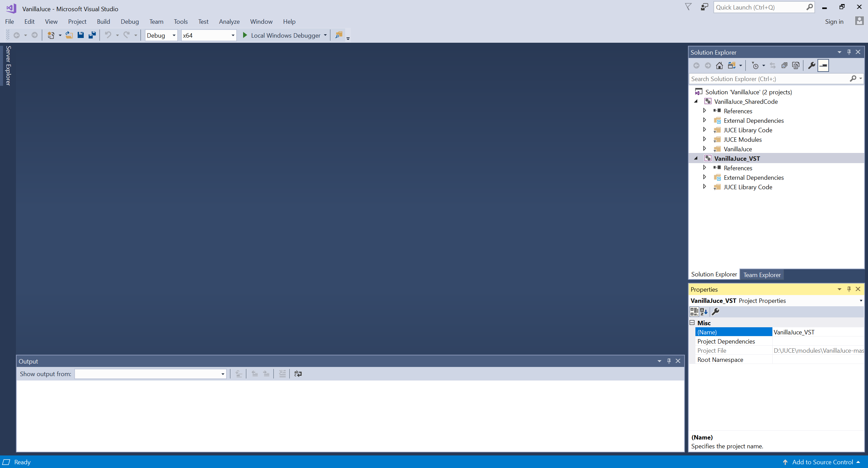Screen dimensions: 868x468
Task: Save the current file with the single disk icon
Action: pyautogui.click(x=80, y=35)
